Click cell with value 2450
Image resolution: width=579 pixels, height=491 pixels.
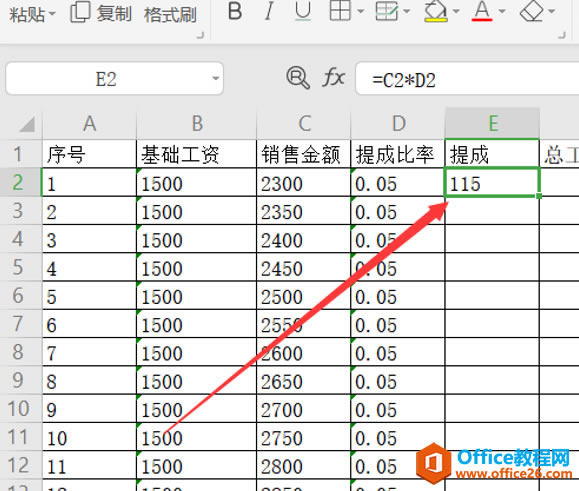click(304, 267)
